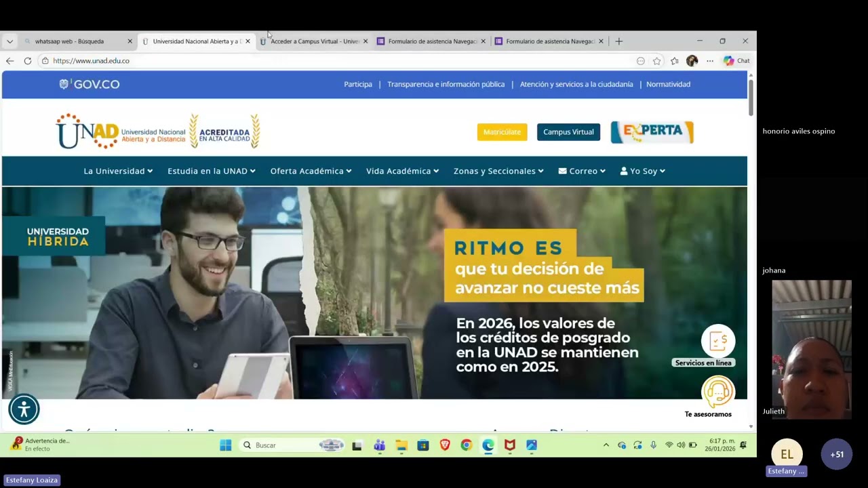This screenshot has height=488, width=868.
Task: Open Atención y servicios a la ciudadanía
Action: [576, 84]
